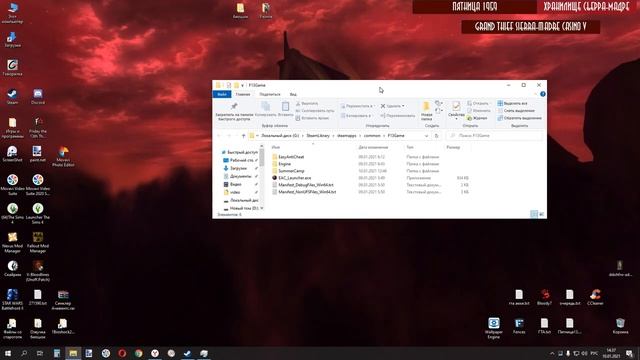Screen dimensions: 640x360
Task: Click Select none in the ribbon
Action: 516,111
